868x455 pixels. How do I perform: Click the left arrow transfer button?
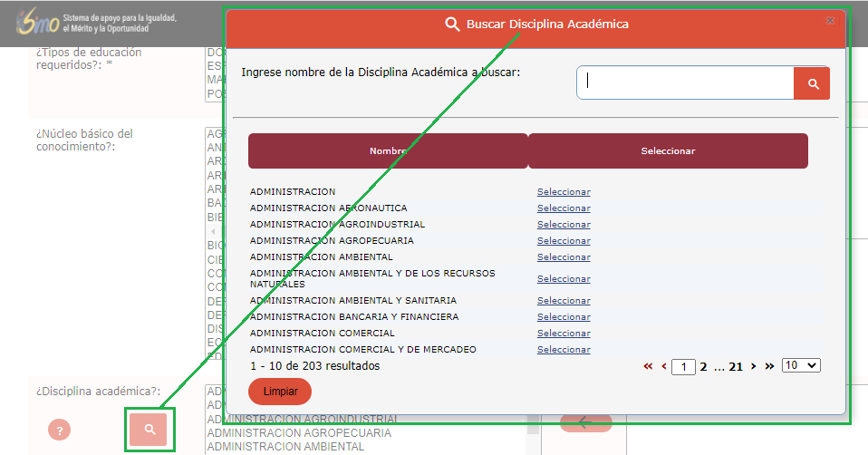585,422
